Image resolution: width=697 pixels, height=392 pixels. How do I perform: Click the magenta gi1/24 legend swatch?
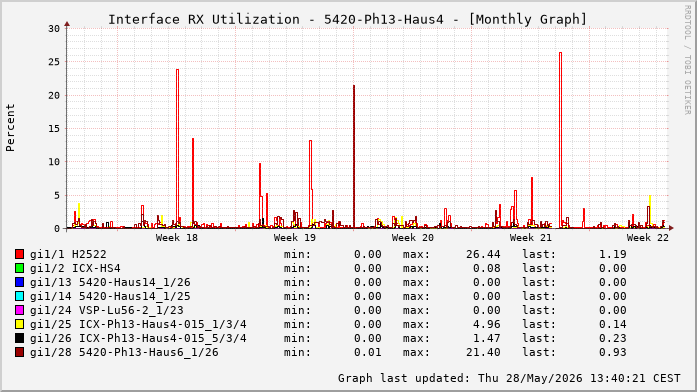19,310
